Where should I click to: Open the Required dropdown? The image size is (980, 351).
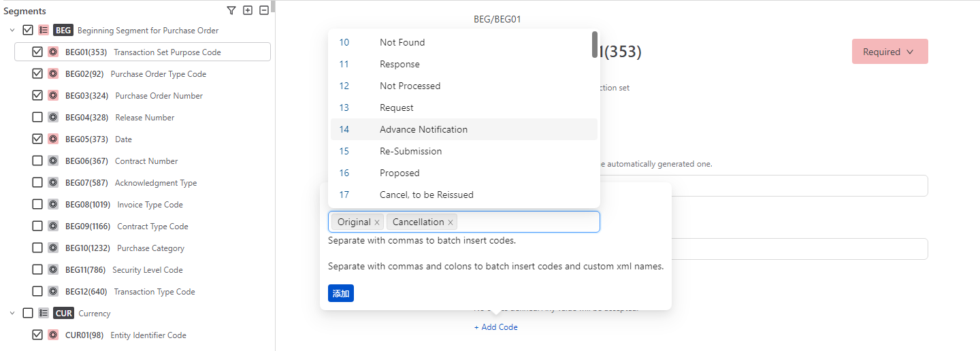(889, 52)
